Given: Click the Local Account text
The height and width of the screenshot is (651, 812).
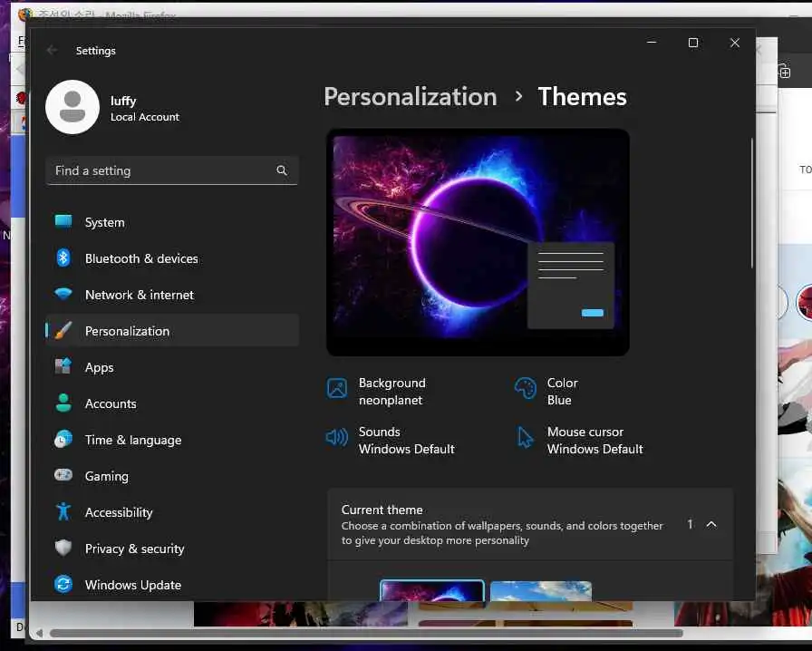Looking at the screenshot, I should tap(145, 117).
